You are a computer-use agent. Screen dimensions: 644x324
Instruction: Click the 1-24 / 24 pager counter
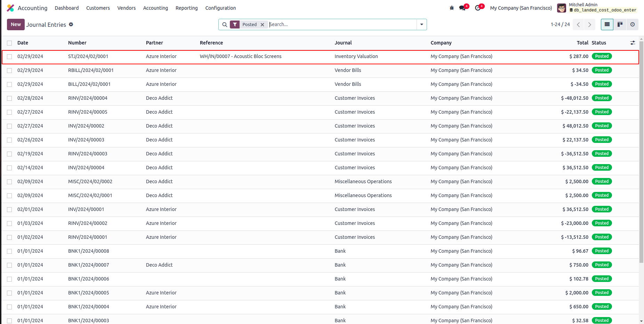560,24
